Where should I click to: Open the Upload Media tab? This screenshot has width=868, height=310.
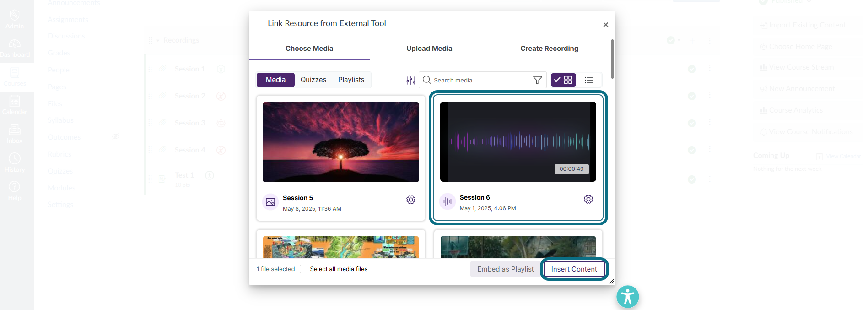pos(429,49)
